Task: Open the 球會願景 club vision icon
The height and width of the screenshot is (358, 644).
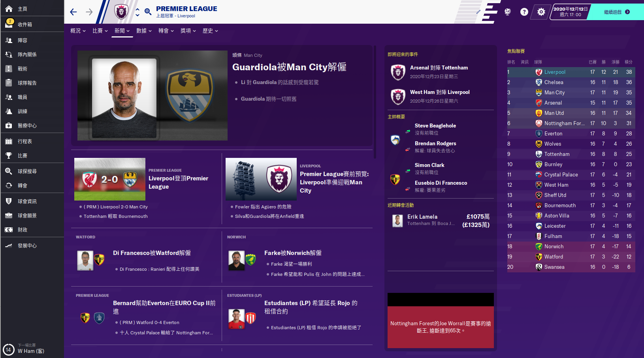Action: click(9, 216)
